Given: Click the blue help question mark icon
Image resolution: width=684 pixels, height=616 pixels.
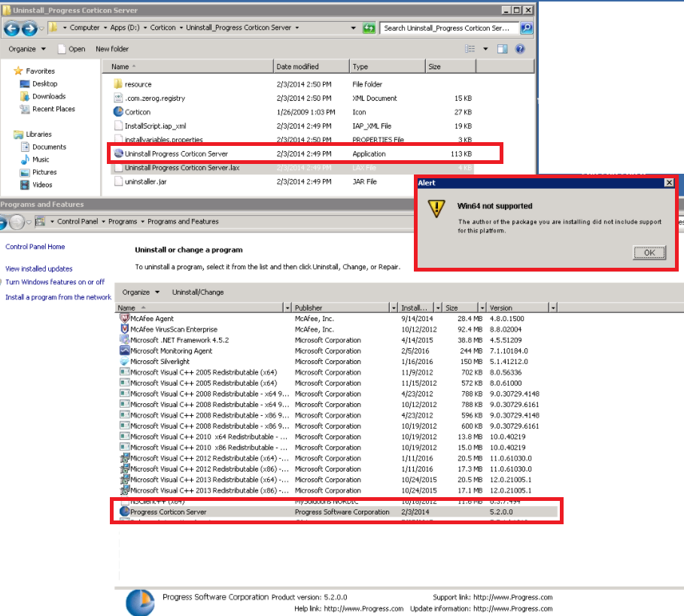Looking at the screenshot, I should coord(520,49).
